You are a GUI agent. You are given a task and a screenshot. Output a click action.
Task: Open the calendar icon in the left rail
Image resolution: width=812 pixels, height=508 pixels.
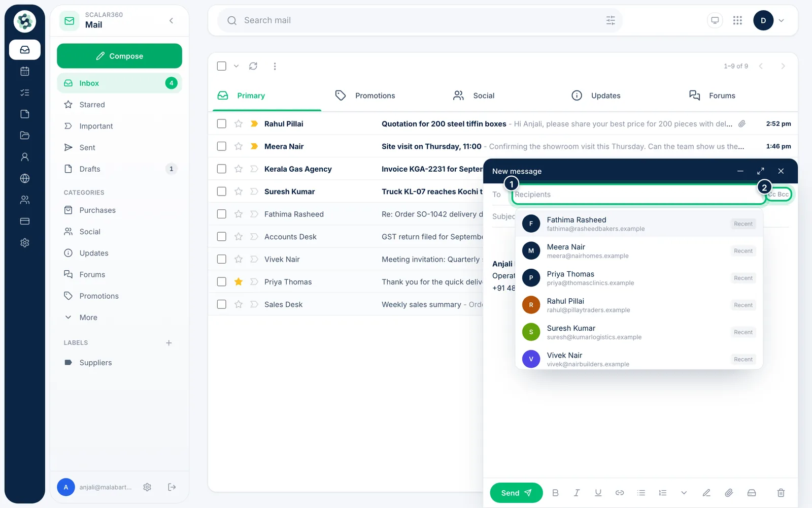point(24,71)
